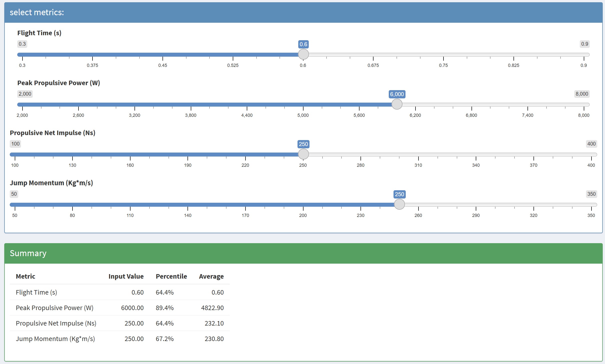605x364 pixels.
Task: Click the Net Impulse maximum label 400
Action: click(591, 144)
